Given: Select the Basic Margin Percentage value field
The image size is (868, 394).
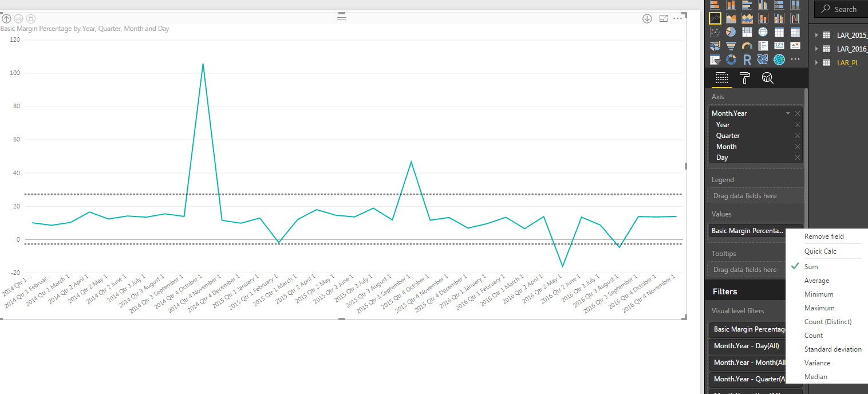Looking at the screenshot, I should pos(747,230).
